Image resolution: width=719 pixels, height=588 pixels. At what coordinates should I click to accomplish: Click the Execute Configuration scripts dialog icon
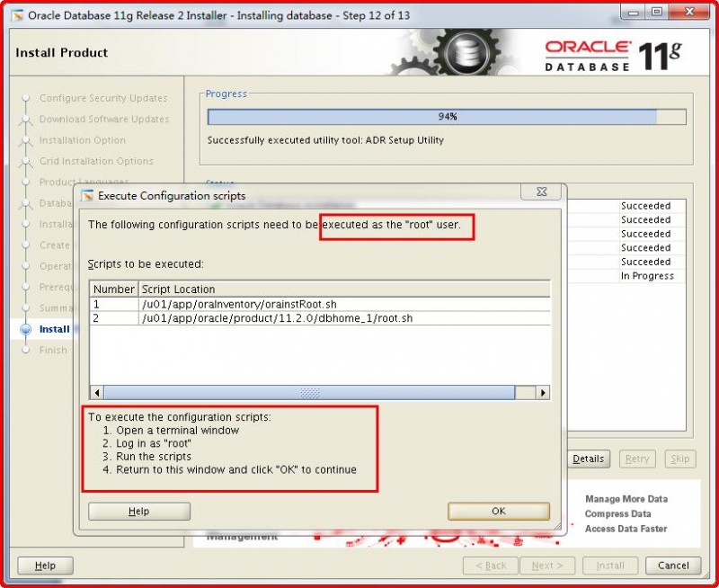pos(88,192)
